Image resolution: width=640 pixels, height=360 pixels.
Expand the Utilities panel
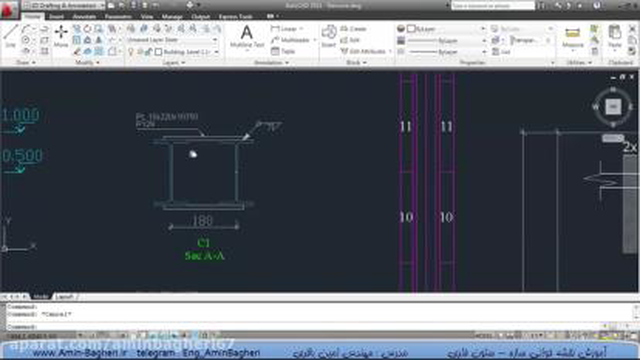point(579,62)
